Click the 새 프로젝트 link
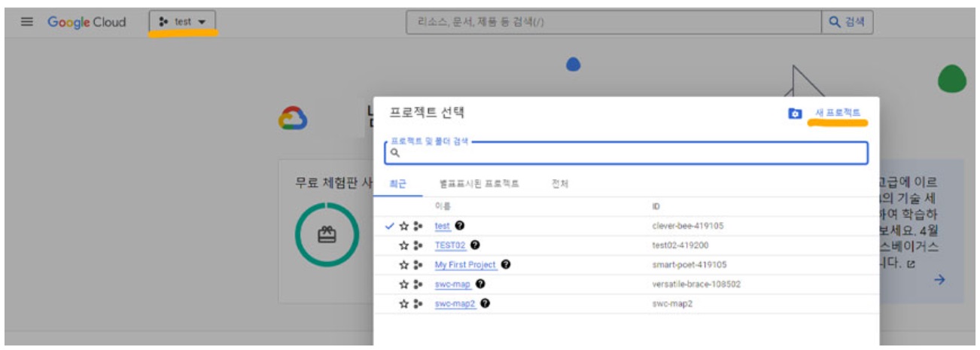 point(838,113)
